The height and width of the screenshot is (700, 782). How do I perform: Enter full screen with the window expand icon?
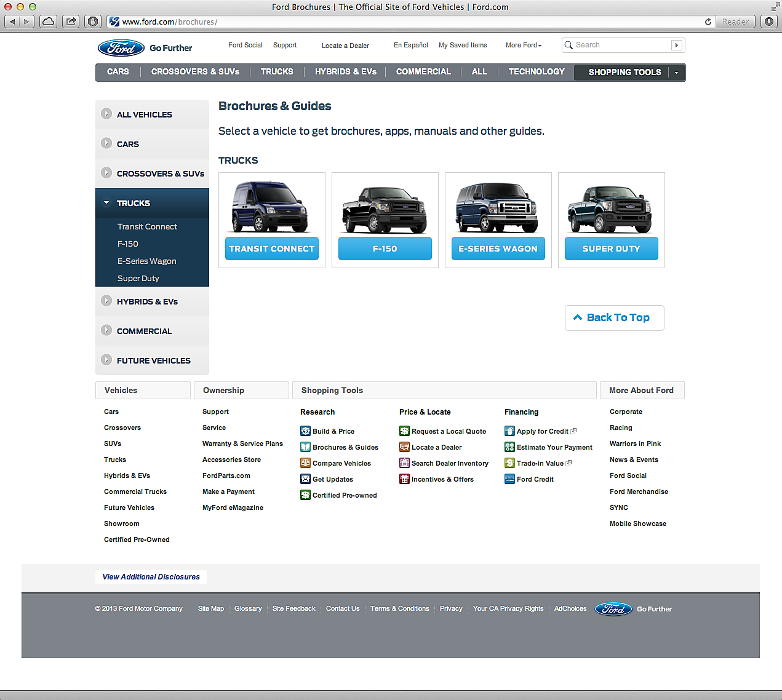[x=775, y=7]
